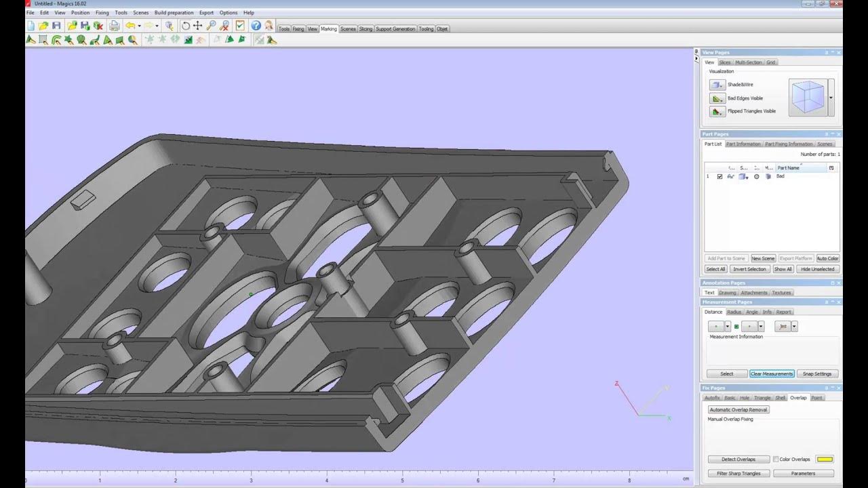Click the Save part green disk icon

85,26
